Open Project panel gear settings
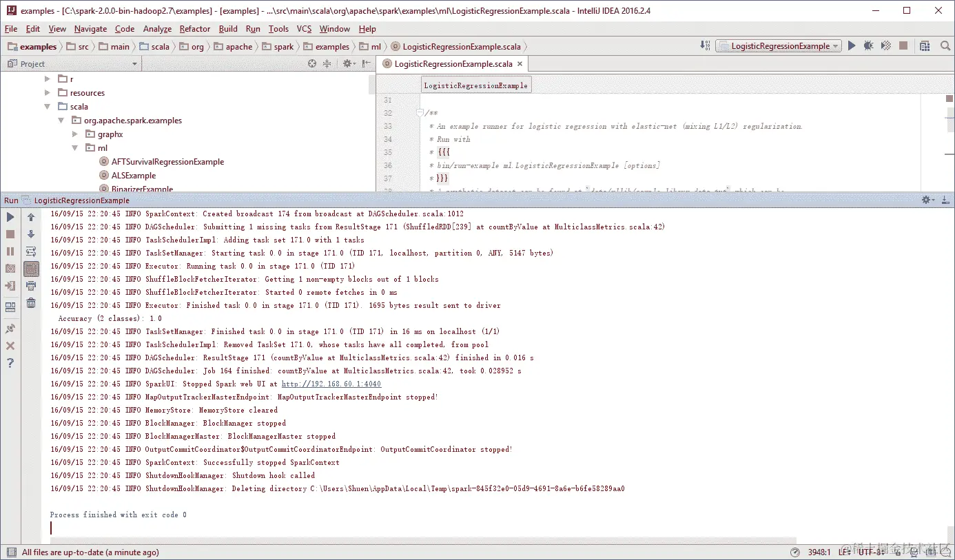The width and height of the screenshot is (955, 560). point(349,63)
